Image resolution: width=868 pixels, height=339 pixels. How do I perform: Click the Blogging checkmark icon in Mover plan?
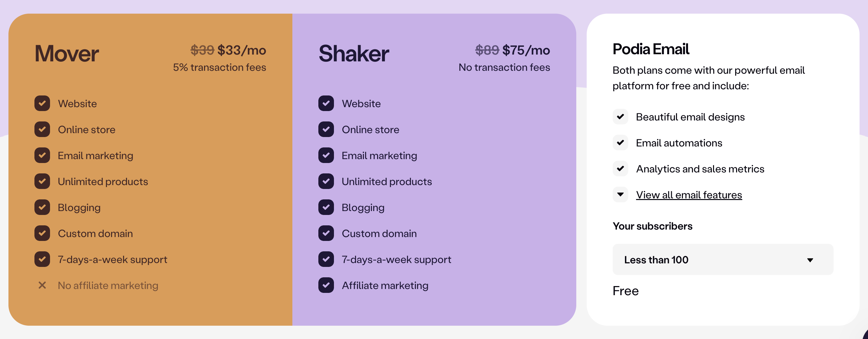click(x=42, y=207)
